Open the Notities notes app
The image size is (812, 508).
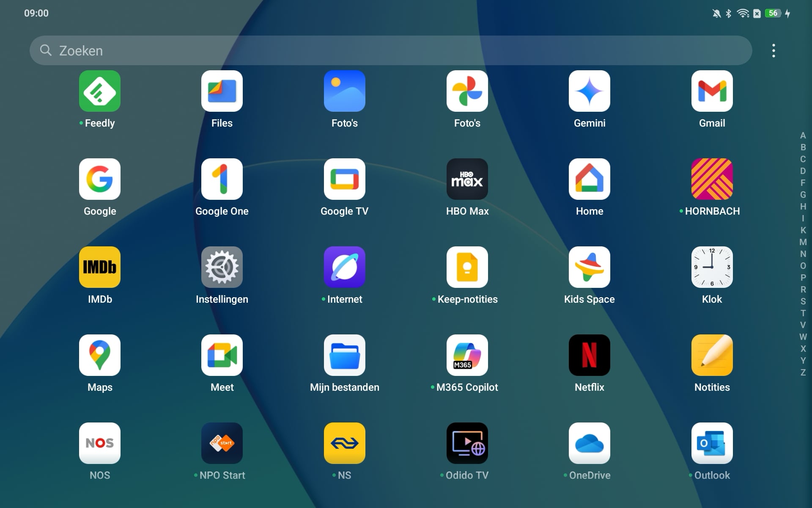tap(712, 355)
